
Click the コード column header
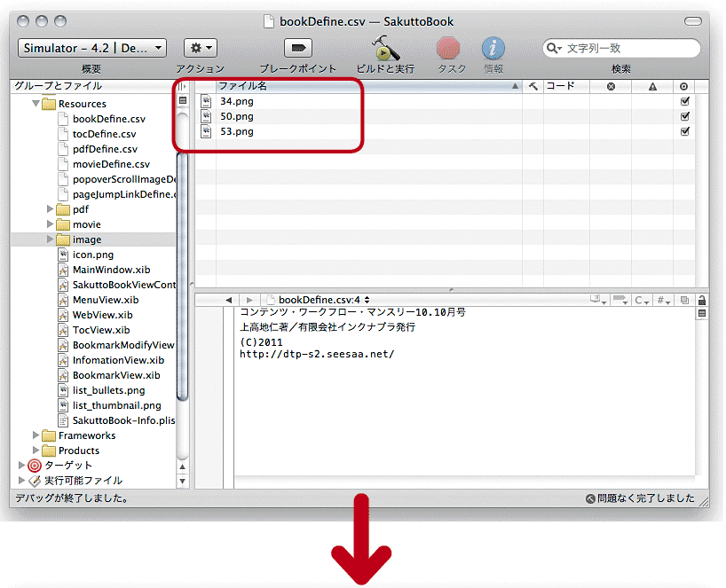(x=566, y=86)
